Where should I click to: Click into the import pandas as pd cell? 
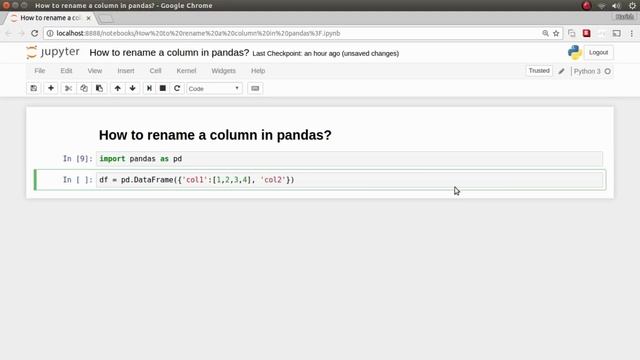tap(349, 159)
